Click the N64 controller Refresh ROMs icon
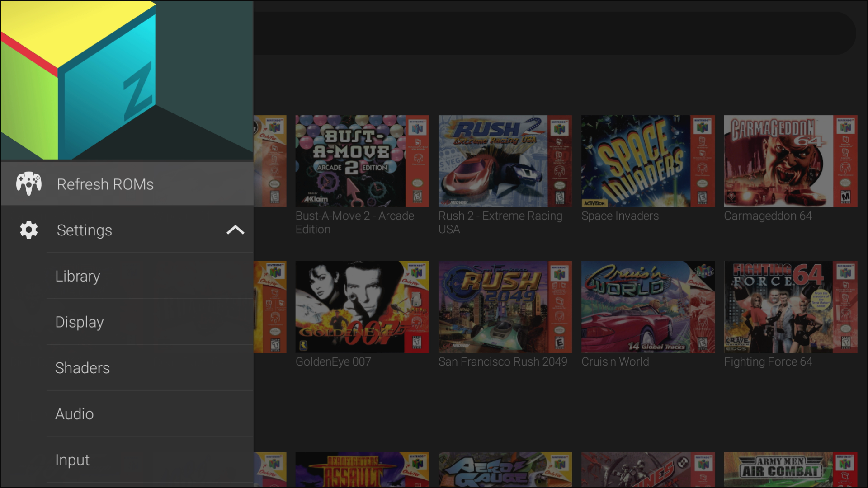 coord(29,184)
